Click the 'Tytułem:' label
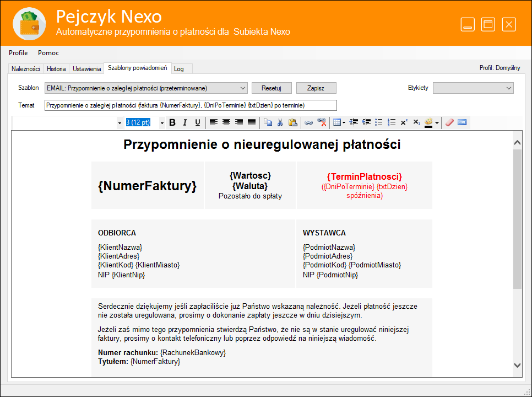 point(113,361)
